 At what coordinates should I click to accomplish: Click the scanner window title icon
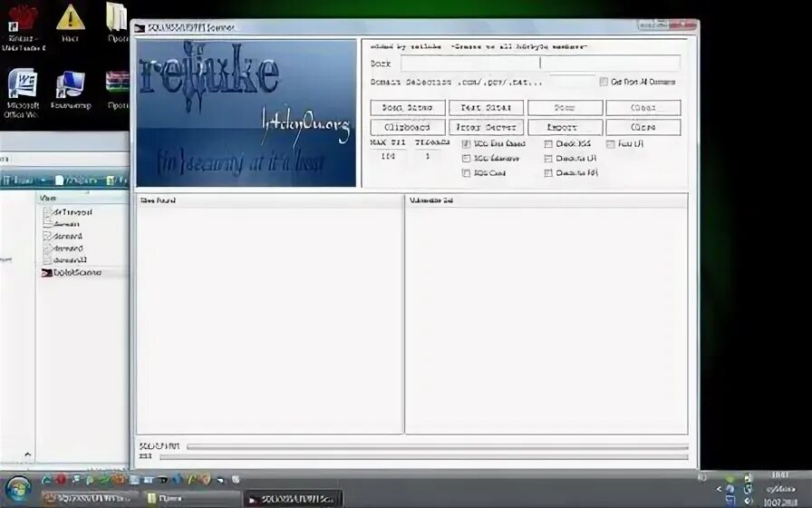click(x=140, y=27)
